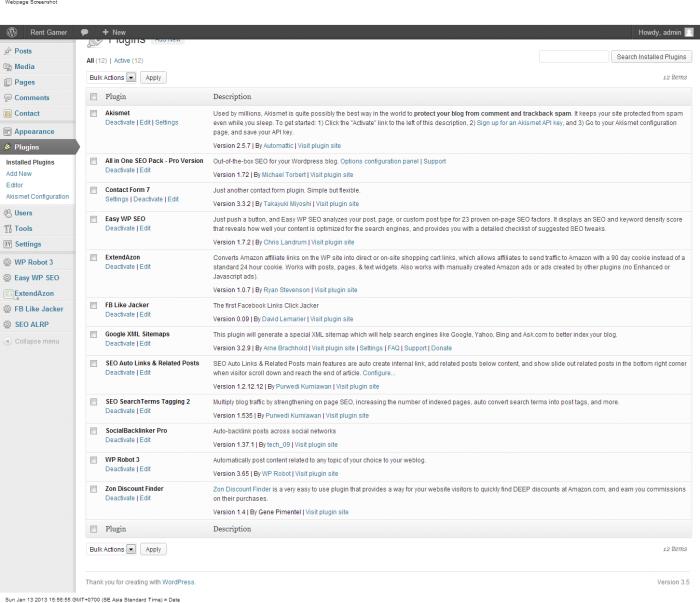Open Options configuration panel link
Viewport: 700px width, 603px height.
click(379, 162)
